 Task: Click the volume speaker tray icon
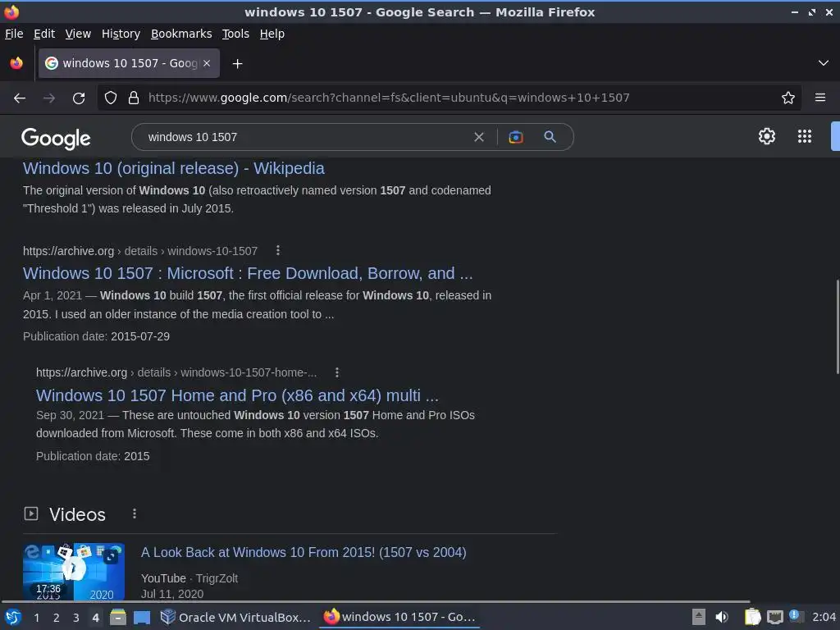pyautogui.click(x=722, y=617)
